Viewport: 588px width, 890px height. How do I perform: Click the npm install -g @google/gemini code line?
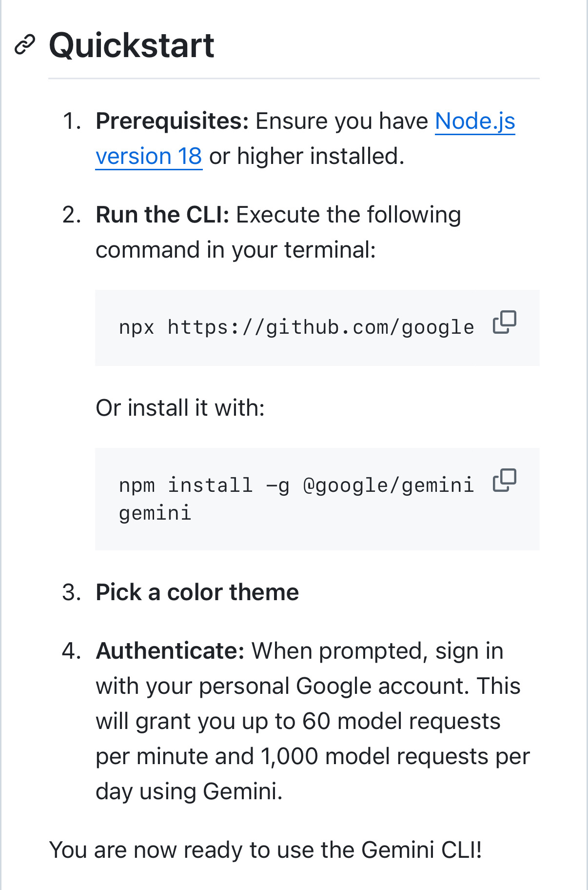[x=296, y=485]
